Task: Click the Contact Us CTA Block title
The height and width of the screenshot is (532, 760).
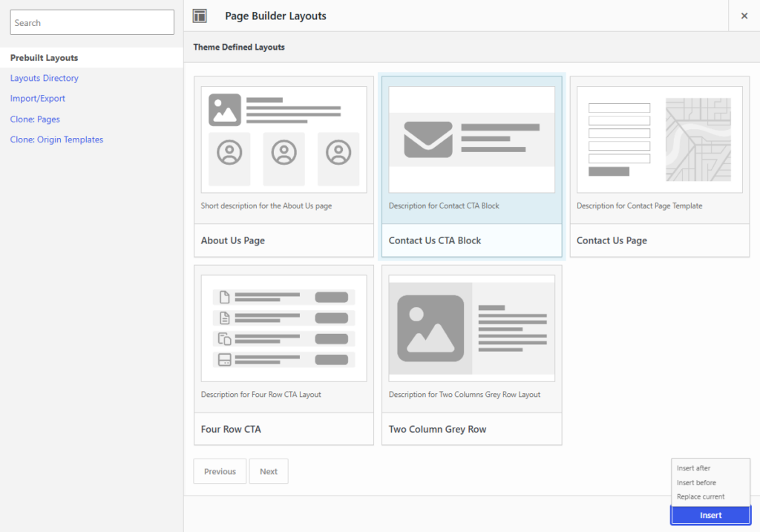Action: coord(435,240)
